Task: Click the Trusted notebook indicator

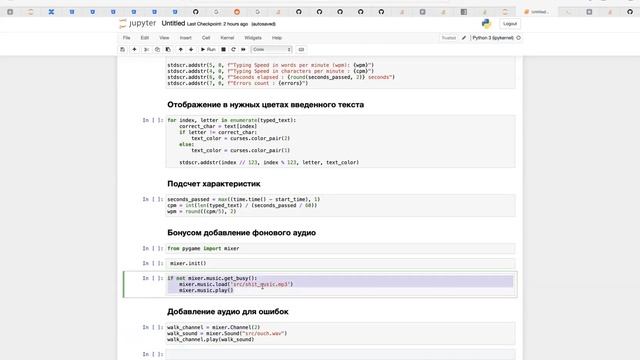Action: tap(449, 38)
